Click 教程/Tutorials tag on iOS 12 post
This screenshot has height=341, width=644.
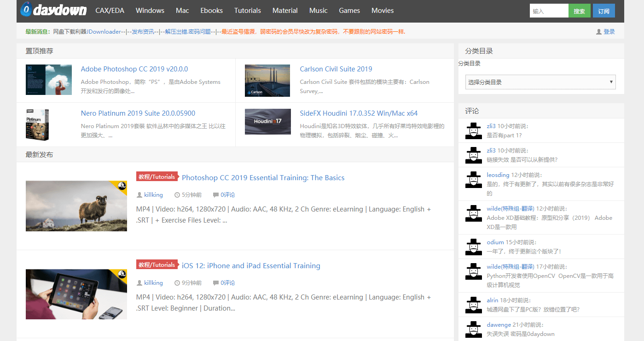(157, 265)
